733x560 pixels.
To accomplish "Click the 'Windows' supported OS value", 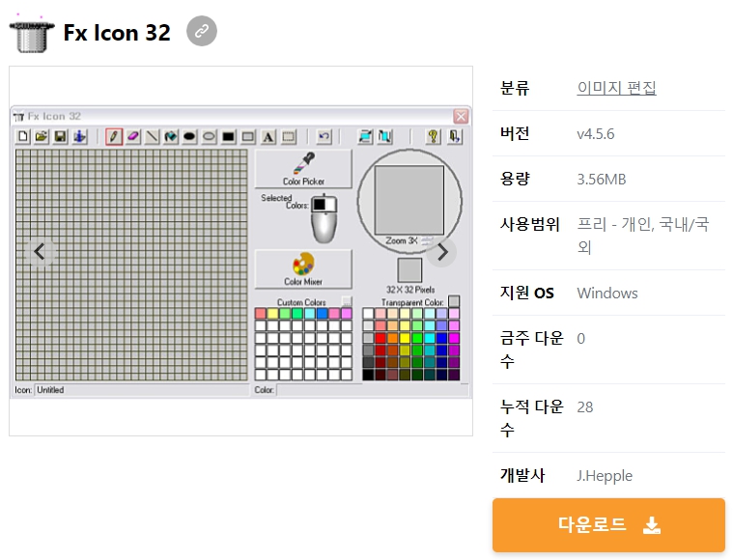I will 607,294.
